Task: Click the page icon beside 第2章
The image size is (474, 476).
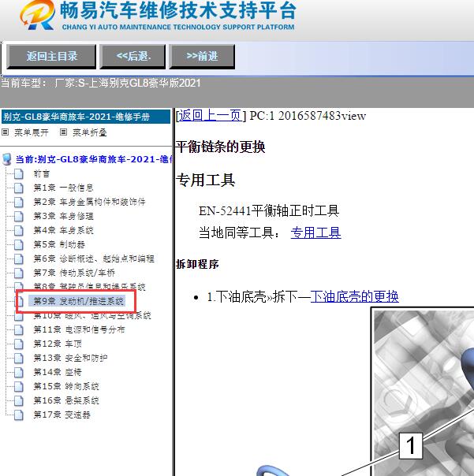Action: (x=19, y=203)
